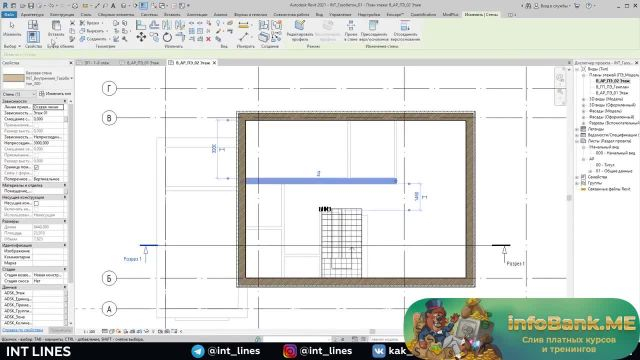Click the Detach Top/Base icon
This screenshot has height=360, width=640.
[x=405, y=30]
